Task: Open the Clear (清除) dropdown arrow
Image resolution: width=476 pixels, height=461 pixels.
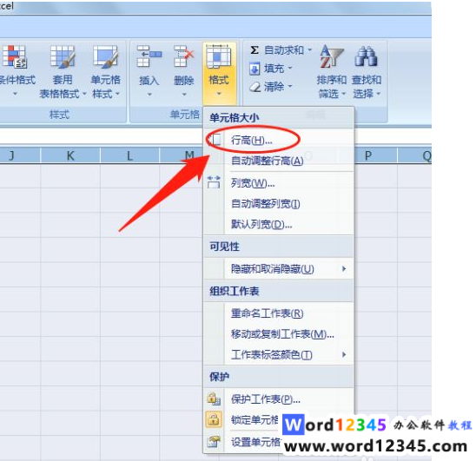Action: 290,87
